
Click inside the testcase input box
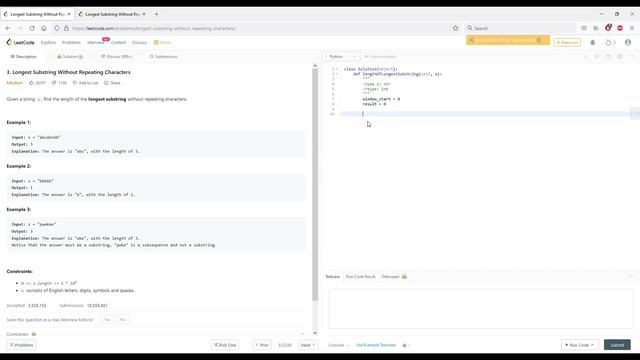click(480, 309)
